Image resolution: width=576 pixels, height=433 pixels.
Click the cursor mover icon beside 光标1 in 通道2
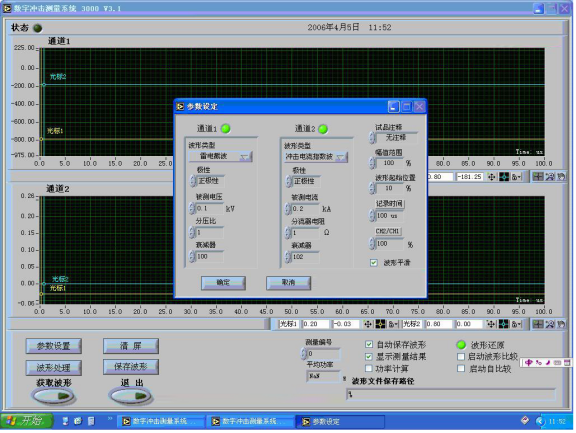(x=368, y=324)
